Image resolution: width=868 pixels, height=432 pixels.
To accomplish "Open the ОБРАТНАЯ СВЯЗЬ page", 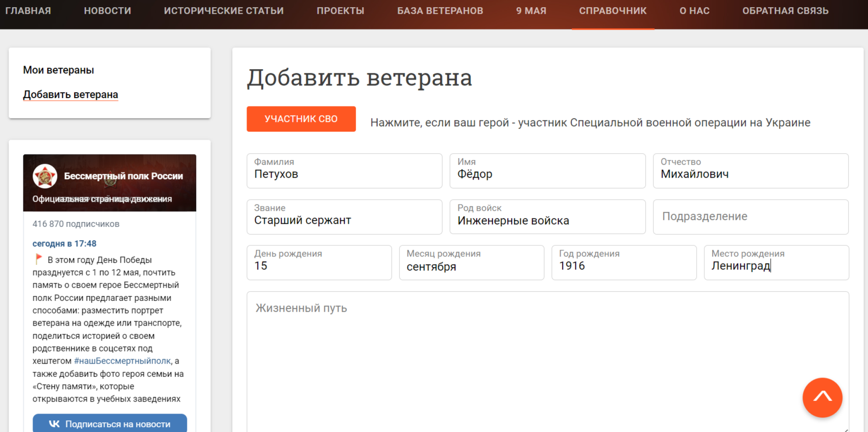I will 786,11.
